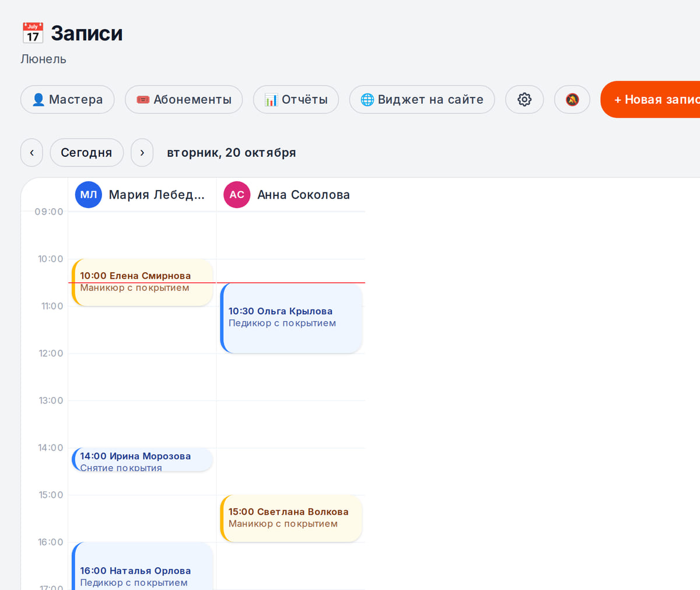Open the Абонементы section

click(184, 100)
